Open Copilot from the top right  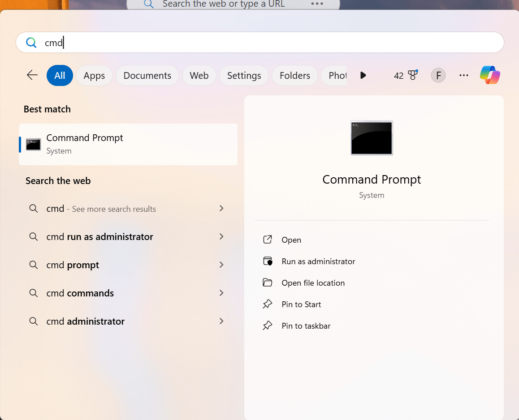point(489,75)
